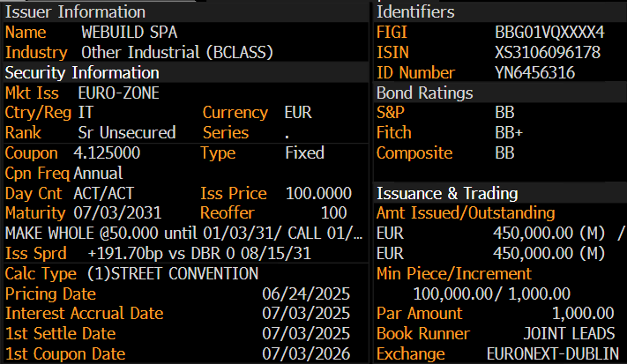Click the issuer name WEBUILD SPA
This screenshot has height=364, width=627.
pyautogui.click(x=129, y=33)
